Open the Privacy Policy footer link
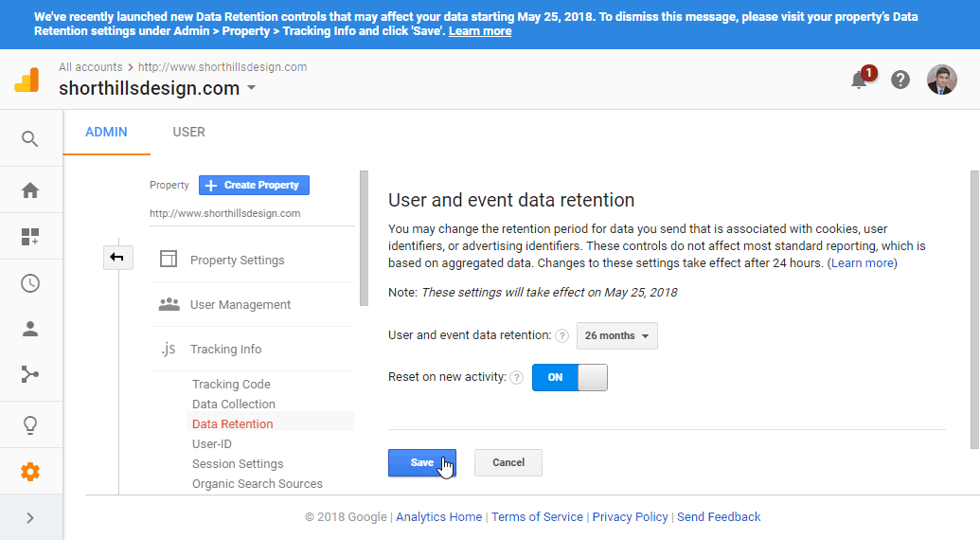980x540 pixels. pyautogui.click(x=630, y=517)
